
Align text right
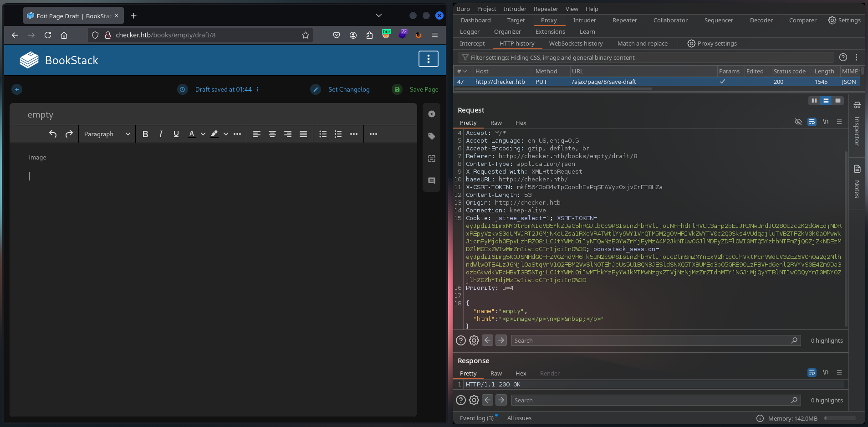point(288,134)
